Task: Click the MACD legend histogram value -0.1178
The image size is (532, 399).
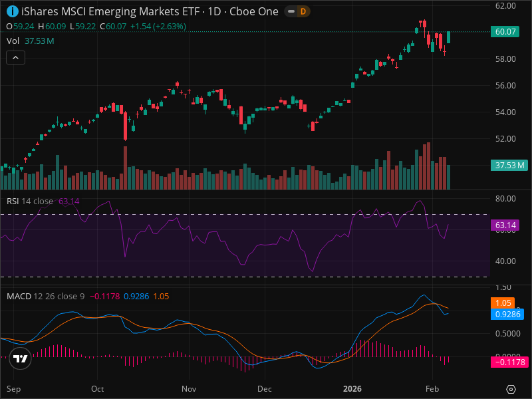Action: [104, 296]
